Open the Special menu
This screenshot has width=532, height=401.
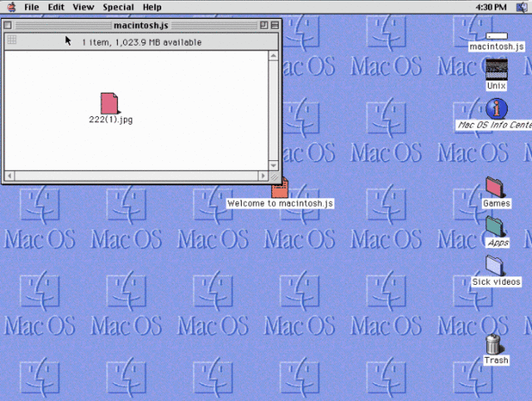pyautogui.click(x=118, y=7)
